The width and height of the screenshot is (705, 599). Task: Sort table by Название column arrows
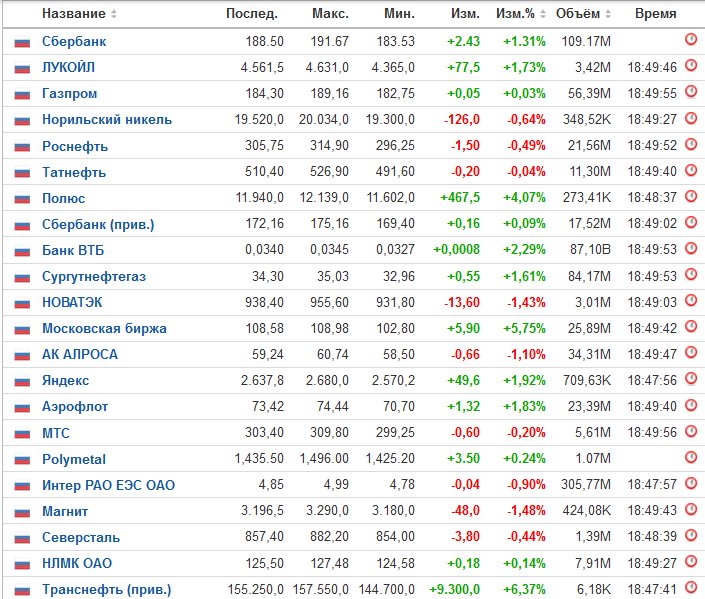coord(114,14)
